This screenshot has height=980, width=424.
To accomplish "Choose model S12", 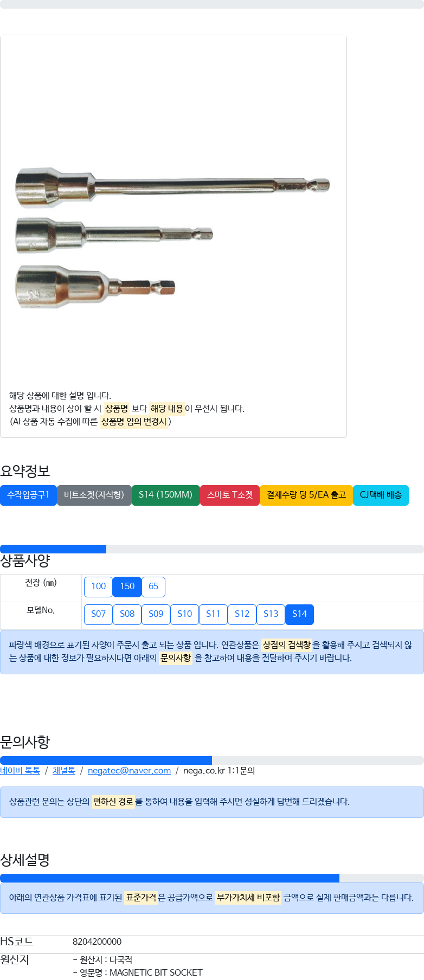I will click(242, 614).
